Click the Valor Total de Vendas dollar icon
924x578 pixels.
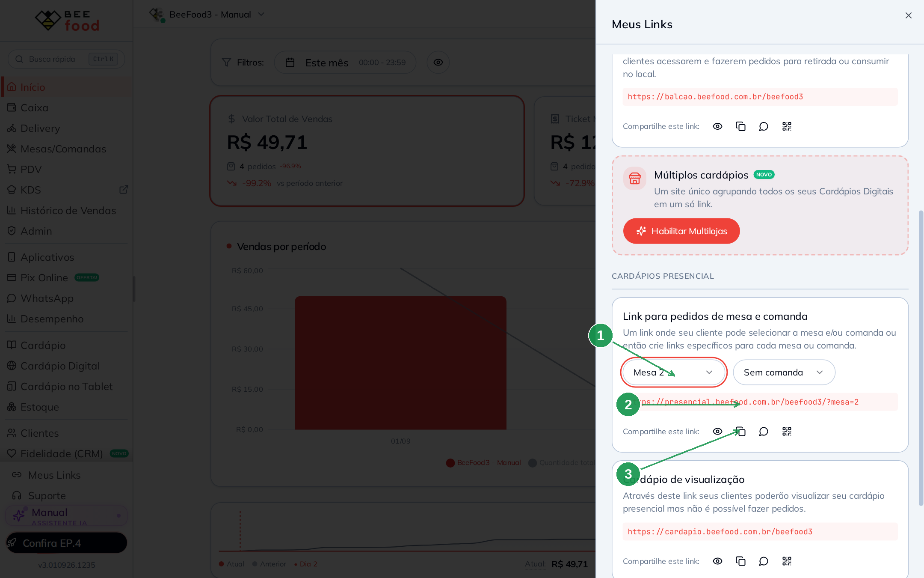click(231, 119)
